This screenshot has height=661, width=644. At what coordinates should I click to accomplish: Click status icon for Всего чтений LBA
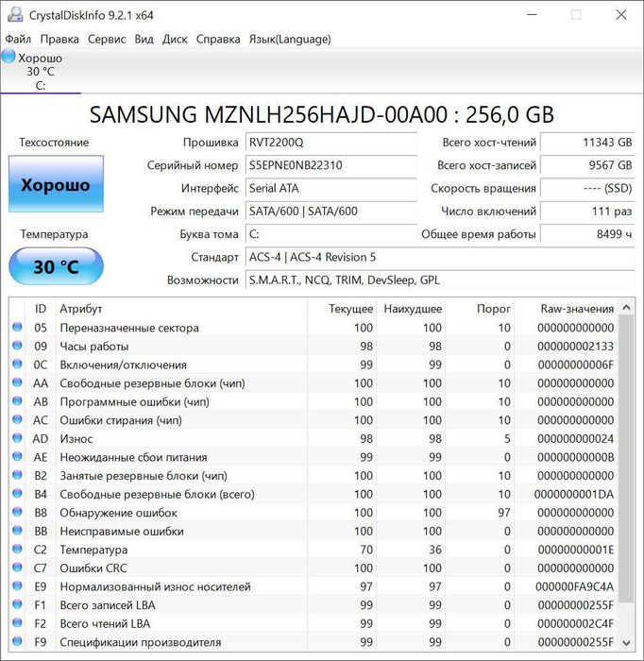(17, 622)
